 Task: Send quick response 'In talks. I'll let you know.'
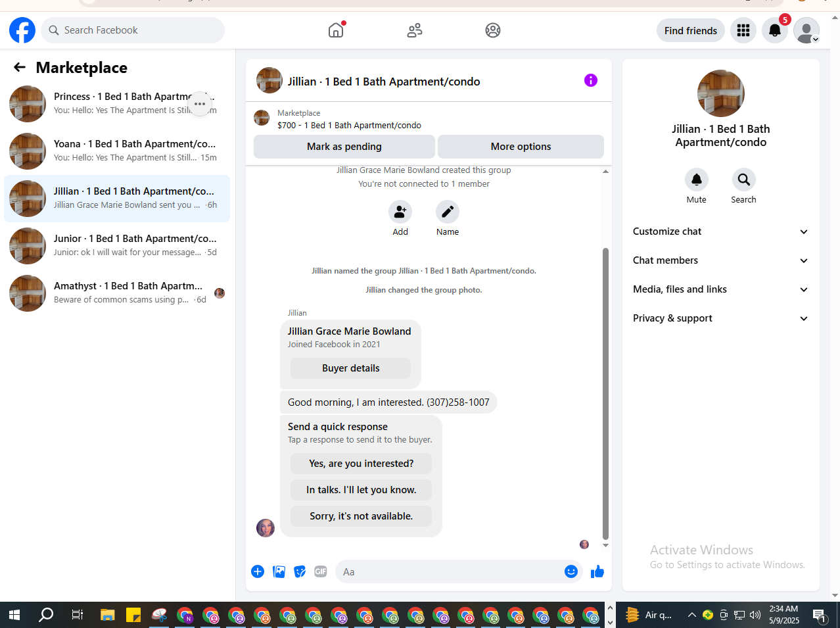[362, 490]
